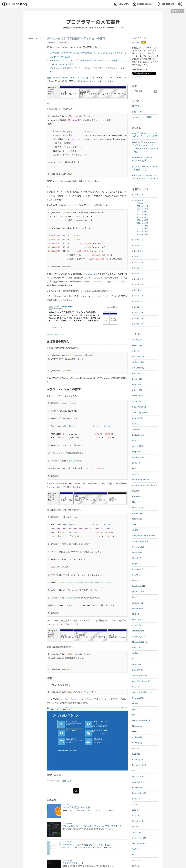
Task: Click the Notifications bell icon
Action: coord(159,4)
